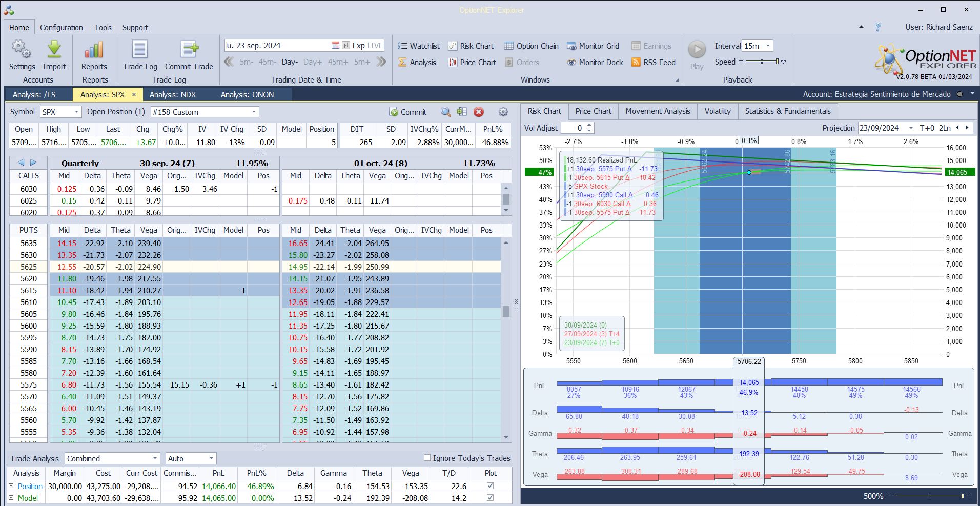Screen dimensions: 980x506
Task: Click the Play playback button
Action: (x=697, y=55)
